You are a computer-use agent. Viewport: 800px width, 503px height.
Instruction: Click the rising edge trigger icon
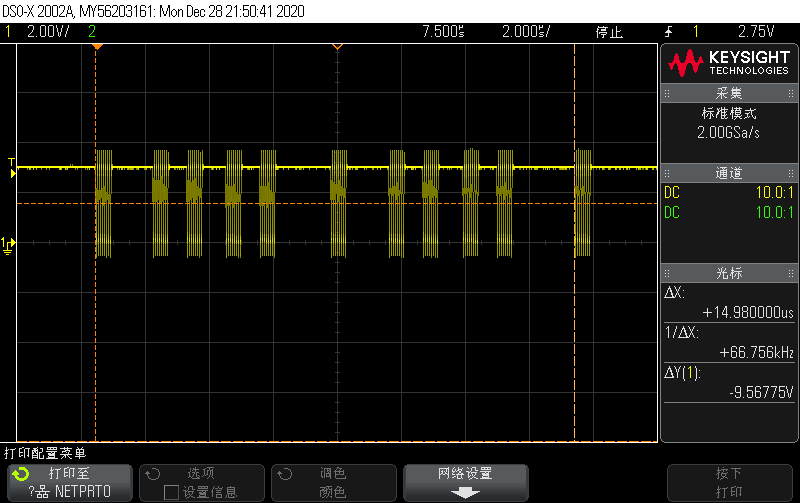pyautogui.click(x=668, y=32)
